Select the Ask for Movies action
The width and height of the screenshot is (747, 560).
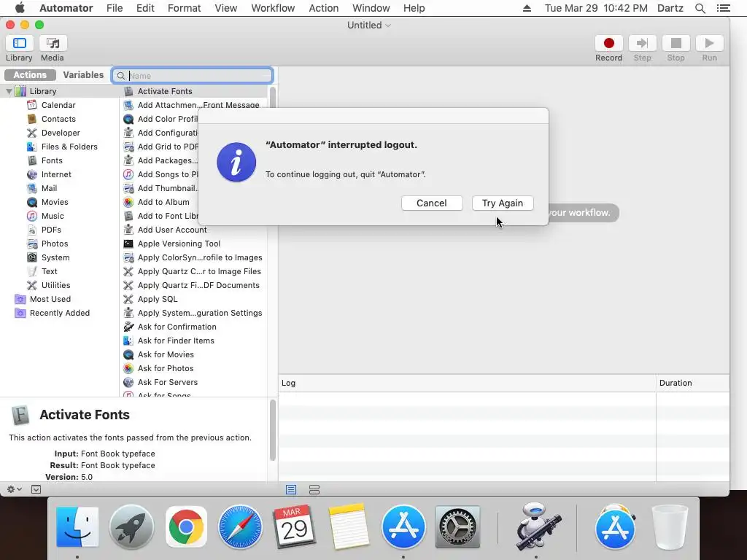(x=166, y=354)
